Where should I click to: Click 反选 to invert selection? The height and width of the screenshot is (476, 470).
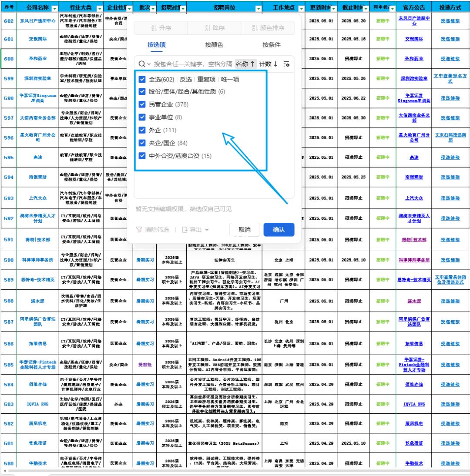coord(186,80)
